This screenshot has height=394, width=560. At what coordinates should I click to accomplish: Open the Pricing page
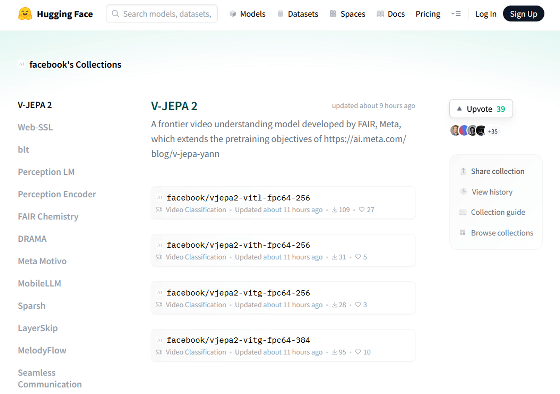[x=428, y=14]
